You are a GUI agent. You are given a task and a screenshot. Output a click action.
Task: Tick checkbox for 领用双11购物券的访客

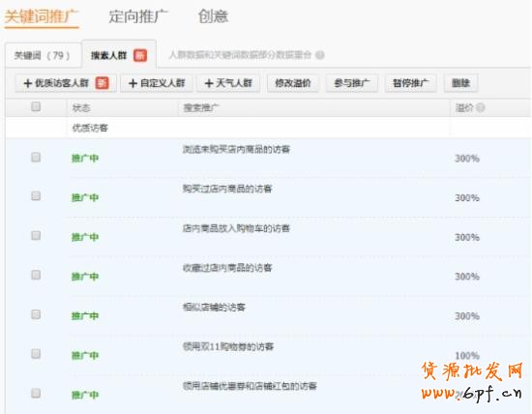36,354
